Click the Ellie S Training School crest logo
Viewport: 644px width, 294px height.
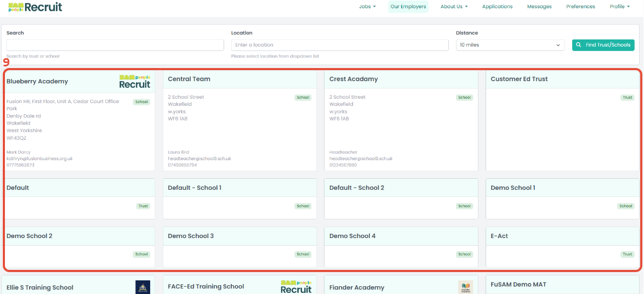tap(143, 287)
